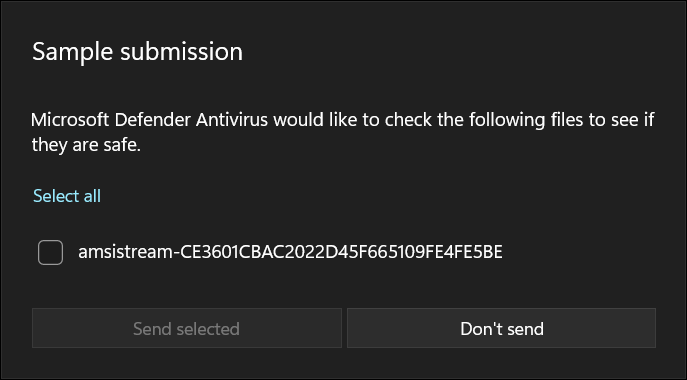
Task: Click the words "Microsoft Defender Antivirus"
Action: 149,120
